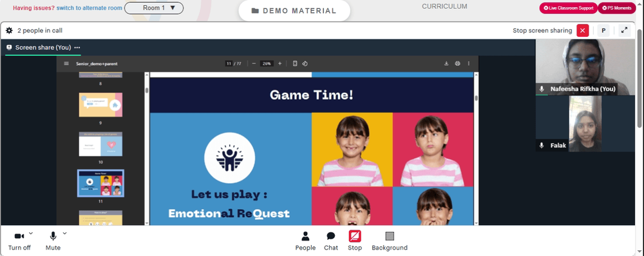Click microphone icon beside Nafeesha's name
This screenshot has height=256, width=644.
[542, 89]
